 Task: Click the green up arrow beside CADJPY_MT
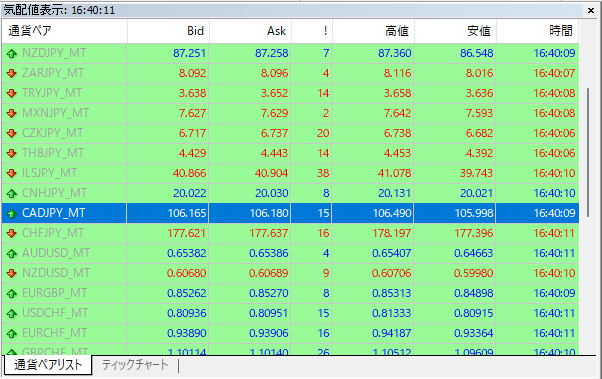tap(12, 213)
